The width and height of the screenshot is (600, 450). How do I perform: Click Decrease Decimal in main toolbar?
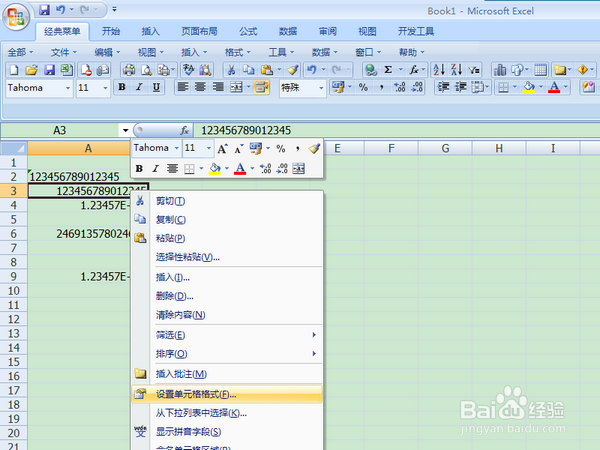pyautogui.click(x=417, y=87)
